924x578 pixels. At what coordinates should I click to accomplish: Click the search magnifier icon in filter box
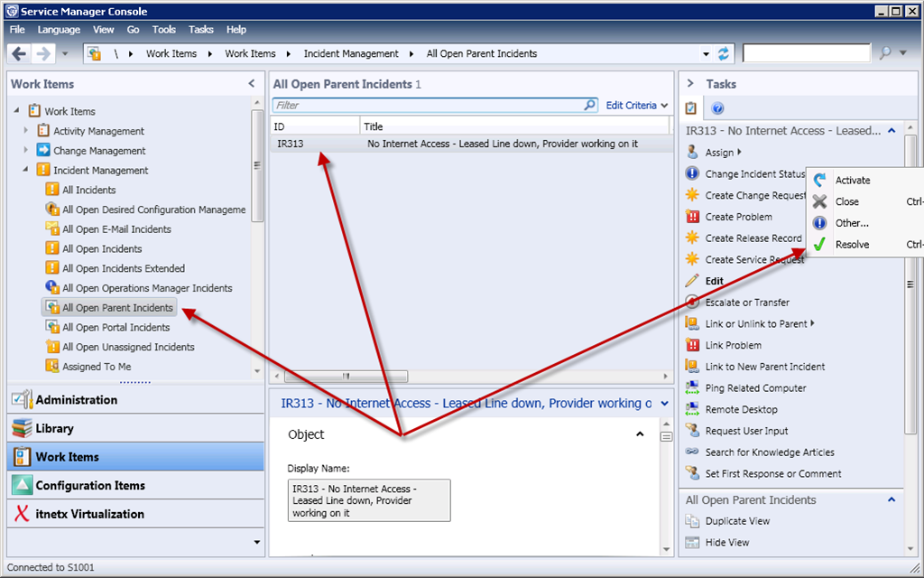click(590, 106)
